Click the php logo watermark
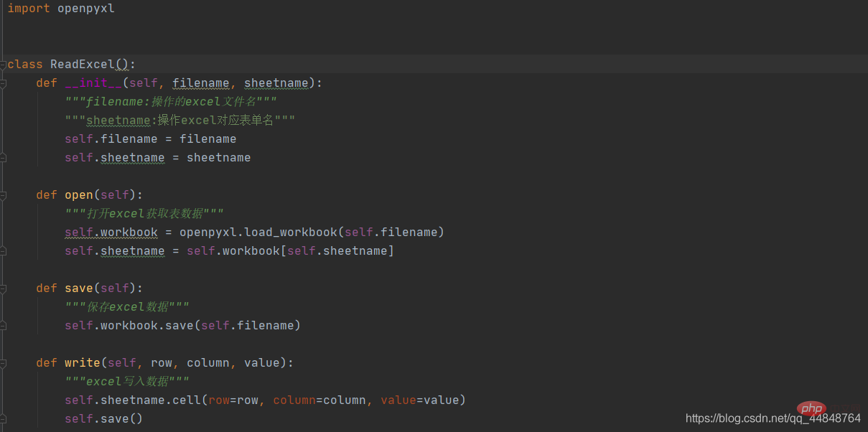The width and height of the screenshot is (868, 432). tap(811, 409)
